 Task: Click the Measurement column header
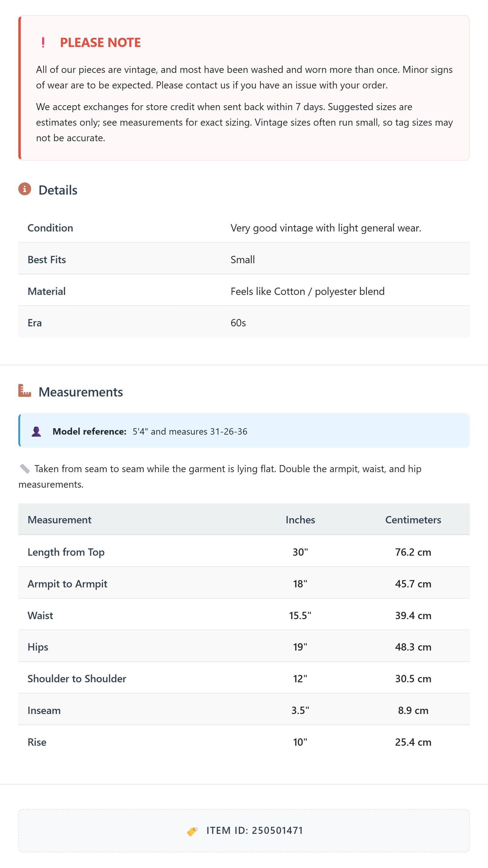[59, 520]
